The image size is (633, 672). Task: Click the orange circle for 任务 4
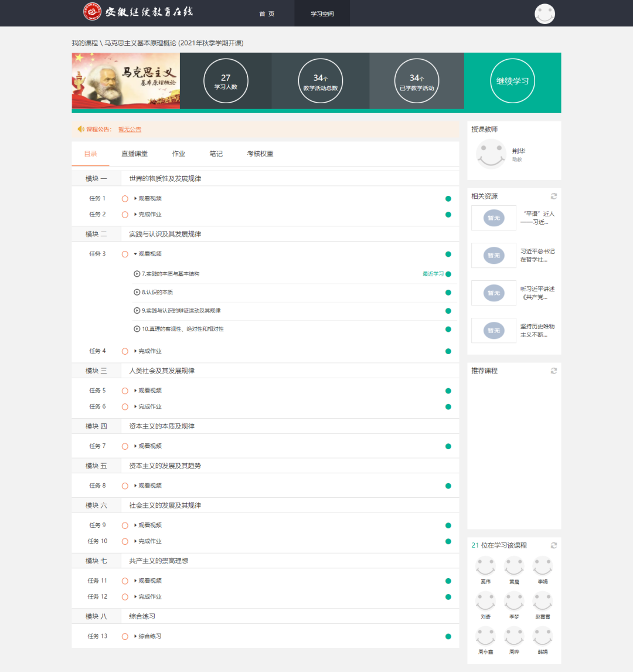click(125, 351)
